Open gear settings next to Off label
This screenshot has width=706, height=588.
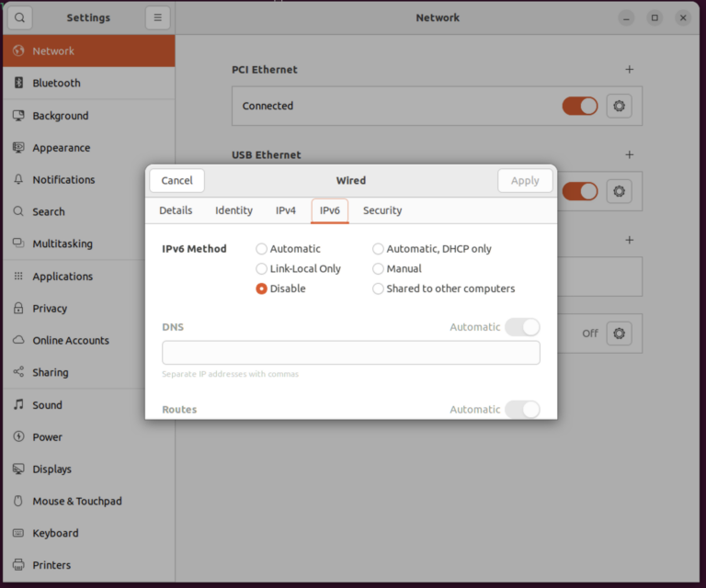click(x=619, y=333)
